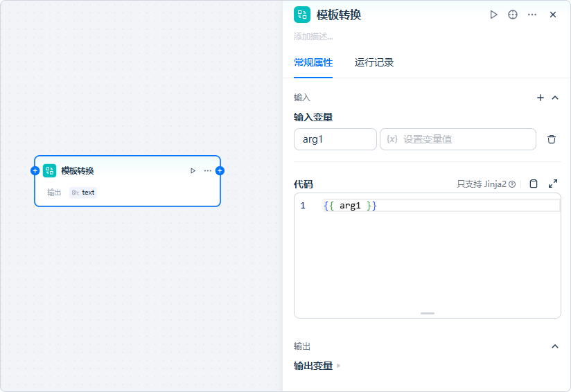Switch to the 运行记录 tab
571x392 pixels.
[374, 62]
